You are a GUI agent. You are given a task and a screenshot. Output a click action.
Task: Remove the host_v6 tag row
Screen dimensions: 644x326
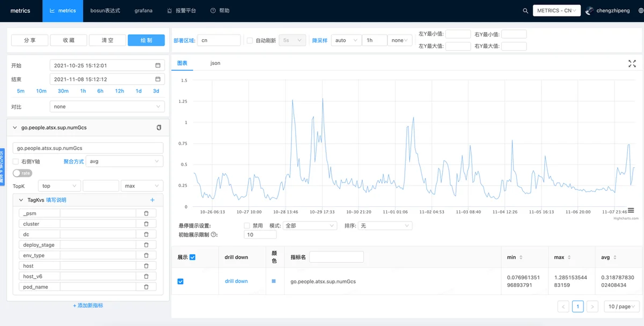pyautogui.click(x=146, y=276)
